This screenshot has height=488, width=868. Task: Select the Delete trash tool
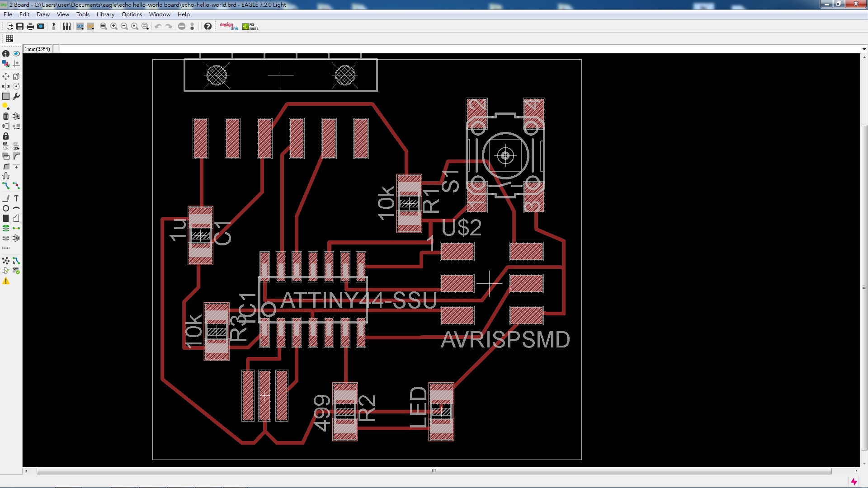coord(6,116)
